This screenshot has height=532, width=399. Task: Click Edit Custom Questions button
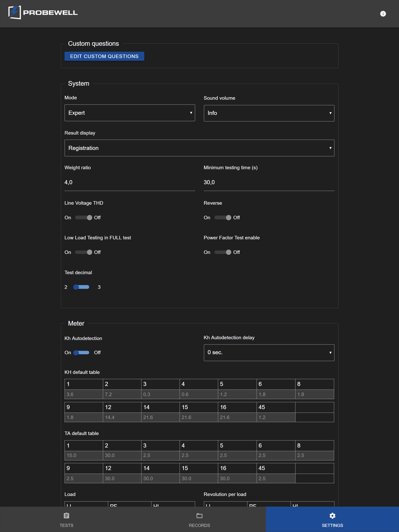point(104,56)
